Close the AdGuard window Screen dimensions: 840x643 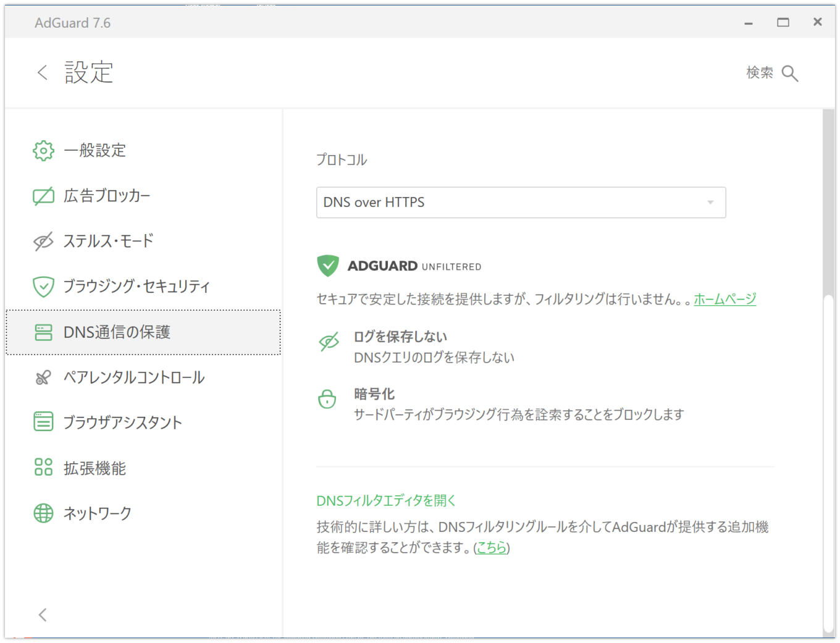point(818,22)
